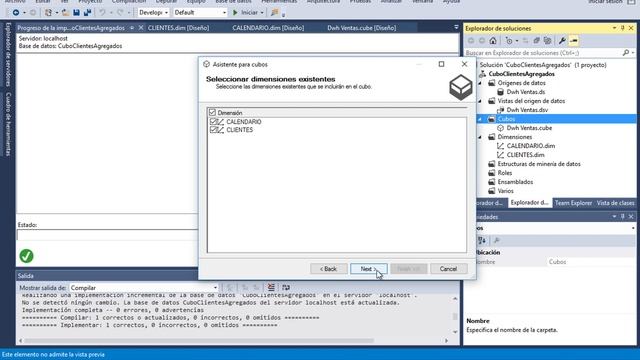This screenshot has height=360, width=640.
Task: Switch to the CALENDARIO.dim [Diseño] tab
Action: 268,28
